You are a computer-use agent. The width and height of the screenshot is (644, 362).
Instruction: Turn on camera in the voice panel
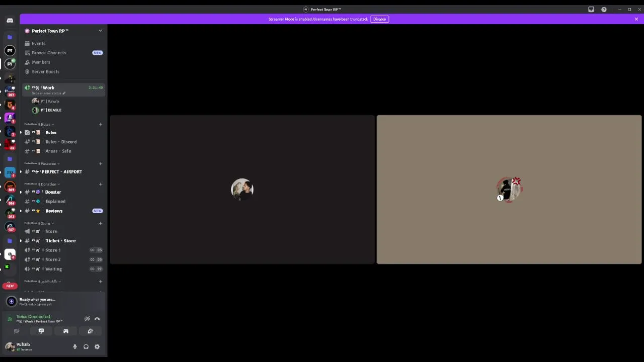point(17,331)
